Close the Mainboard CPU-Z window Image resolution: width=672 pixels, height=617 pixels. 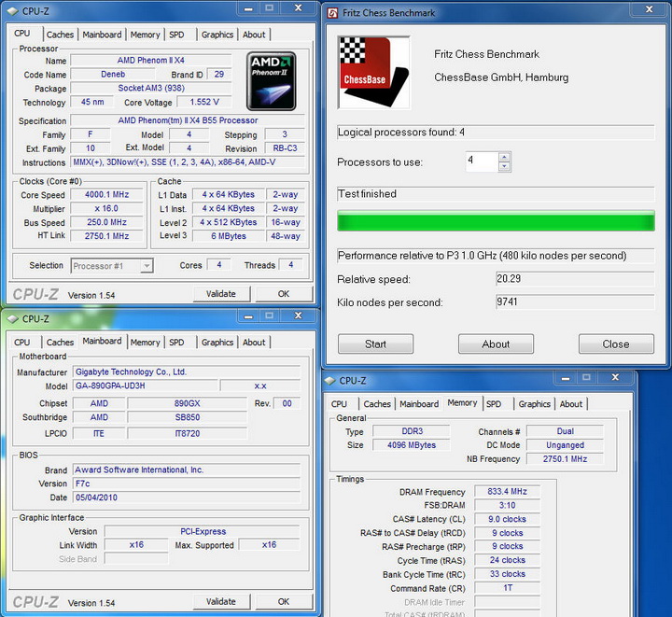click(299, 316)
